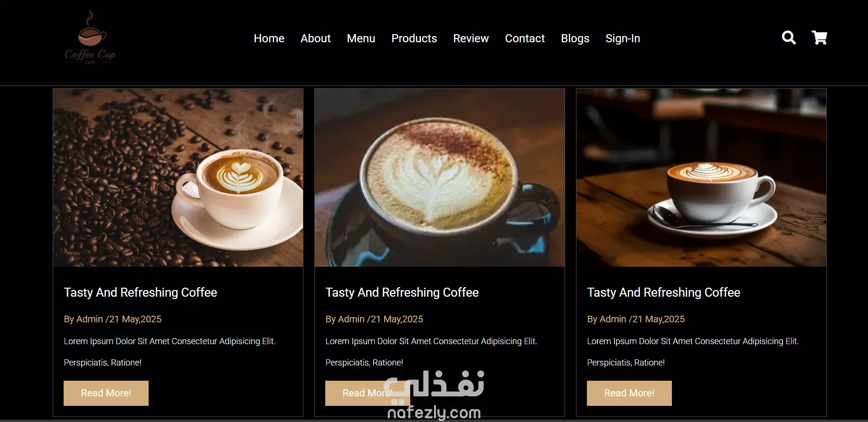Click the Coffee Cup cafe logo
868x422 pixels.
click(x=90, y=37)
